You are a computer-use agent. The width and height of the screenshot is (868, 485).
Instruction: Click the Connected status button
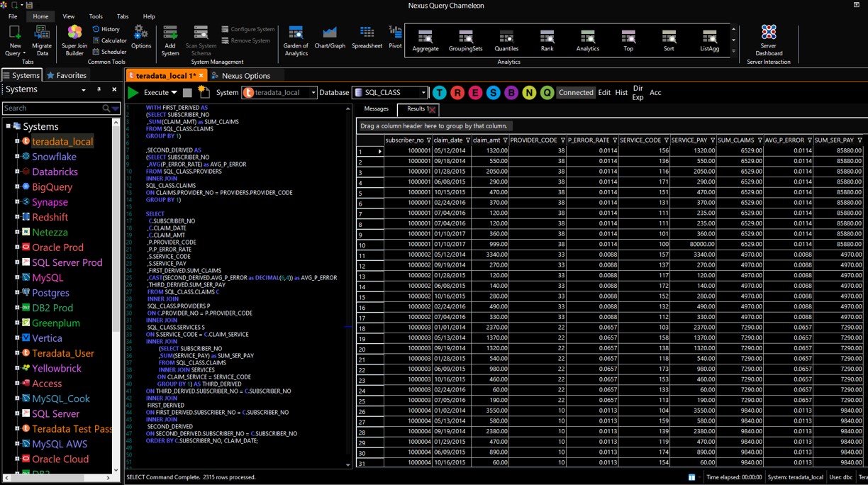click(576, 92)
